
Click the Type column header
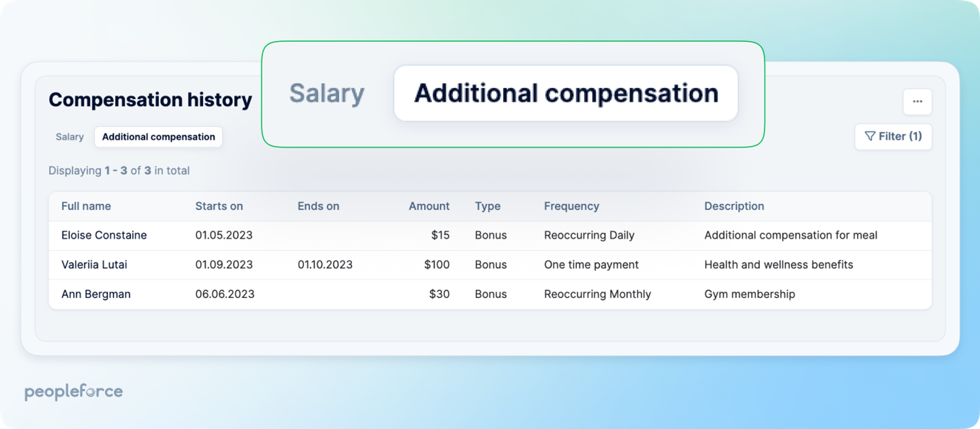click(x=487, y=206)
